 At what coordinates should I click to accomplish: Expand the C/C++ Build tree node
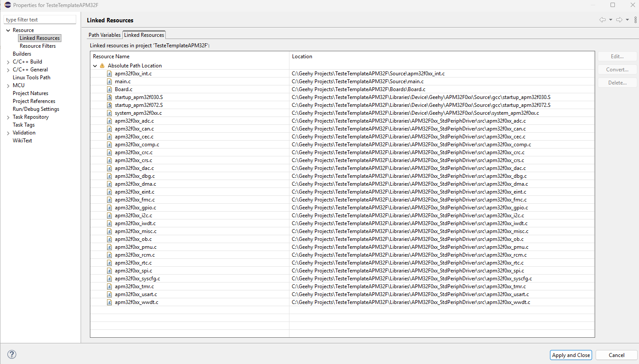click(8, 62)
